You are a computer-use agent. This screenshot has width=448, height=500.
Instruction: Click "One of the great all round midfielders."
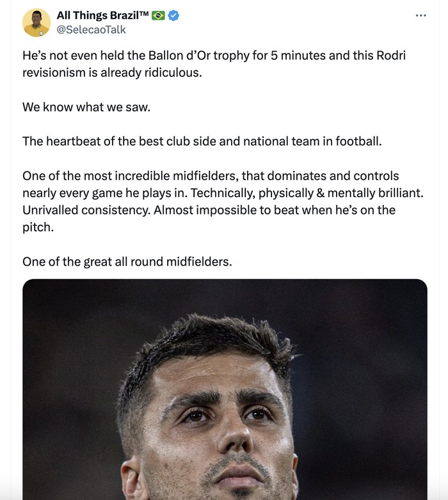tap(127, 261)
